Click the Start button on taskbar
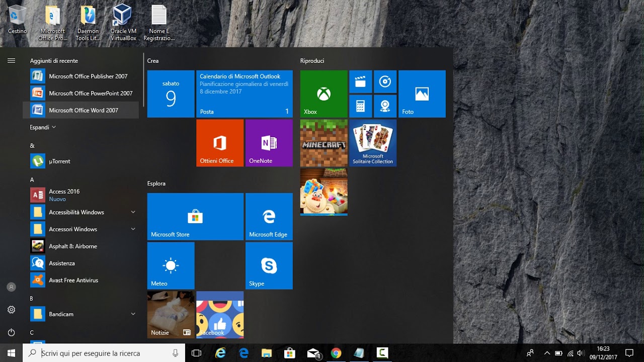The image size is (644, 362). 11,353
